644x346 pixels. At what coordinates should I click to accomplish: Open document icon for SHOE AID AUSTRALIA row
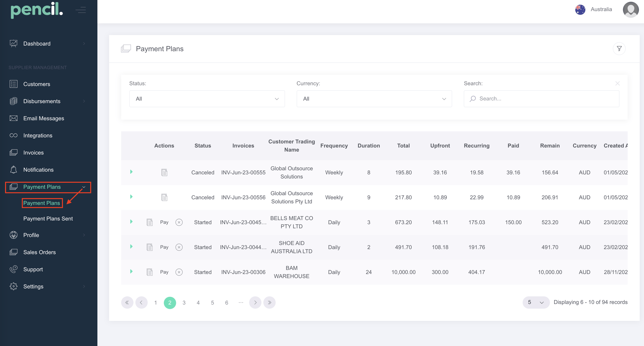click(149, 247)
